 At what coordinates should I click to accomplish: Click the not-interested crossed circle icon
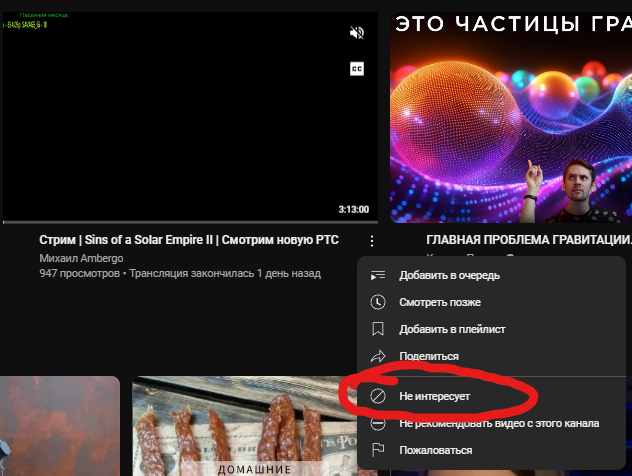click(378, 396)
